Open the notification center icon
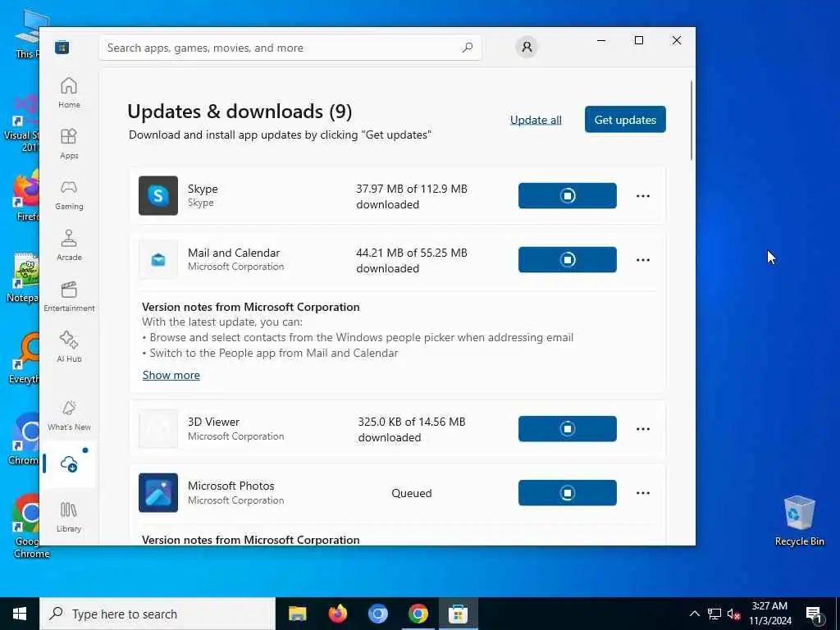The image size is (840, 630). (x=815, y=614)
